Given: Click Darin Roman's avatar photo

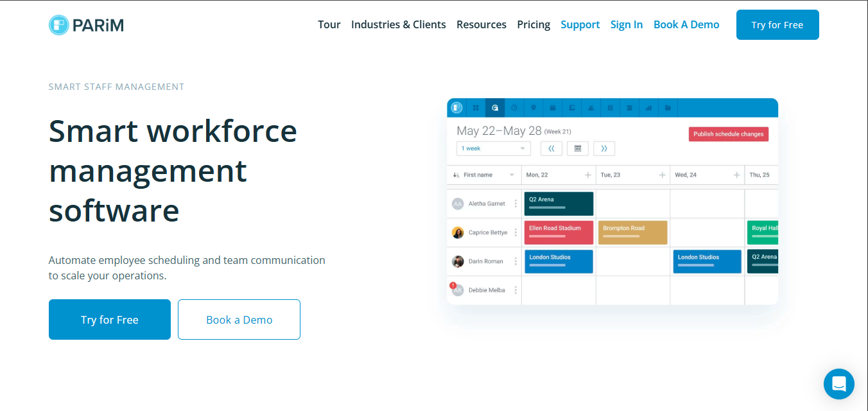Looking at the screenshot, I should (x=458, y=261).
